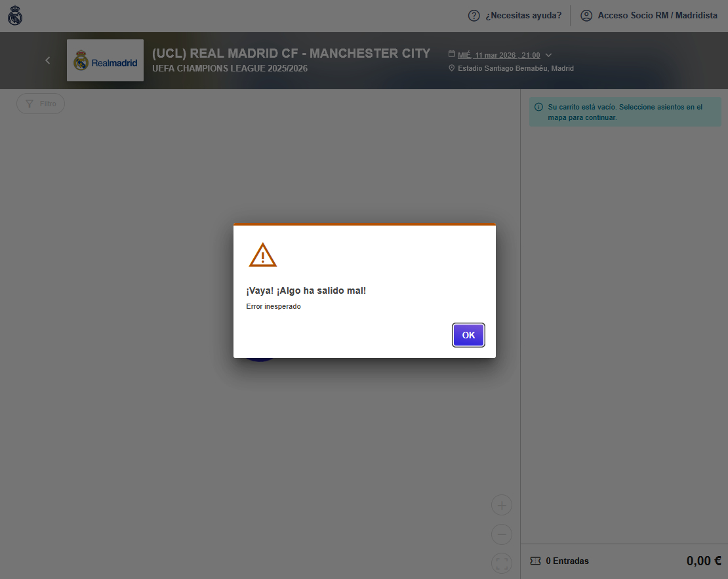The height and width of the screenshot is (579, 728).
Task: Open the Filtro seat filter
Action: coord(41,104)
